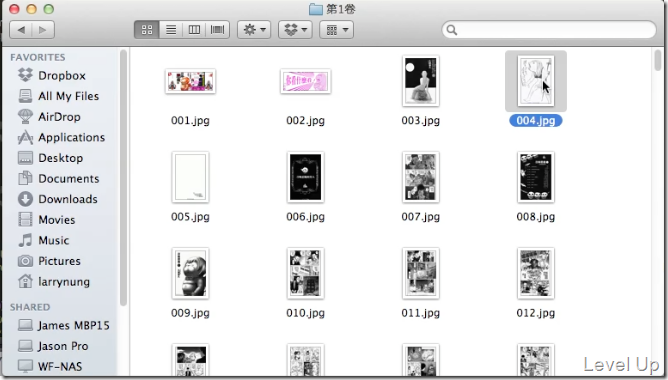Open the Dropbox toolbar menu
668x380 pixels.
[x=295, y=30]
